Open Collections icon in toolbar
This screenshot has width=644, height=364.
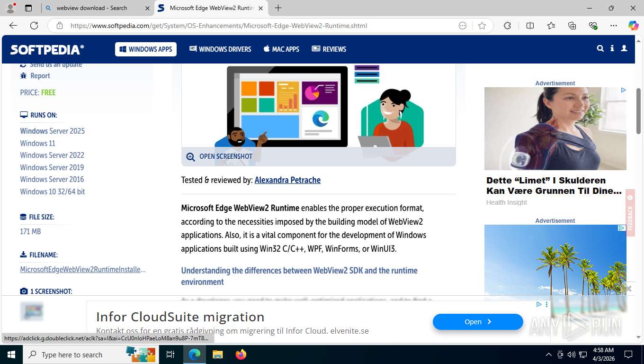click(x=572, y=26)
